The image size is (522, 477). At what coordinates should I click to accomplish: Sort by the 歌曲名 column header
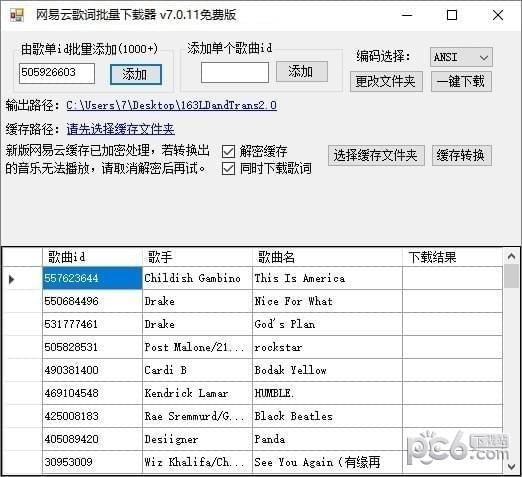327,257
